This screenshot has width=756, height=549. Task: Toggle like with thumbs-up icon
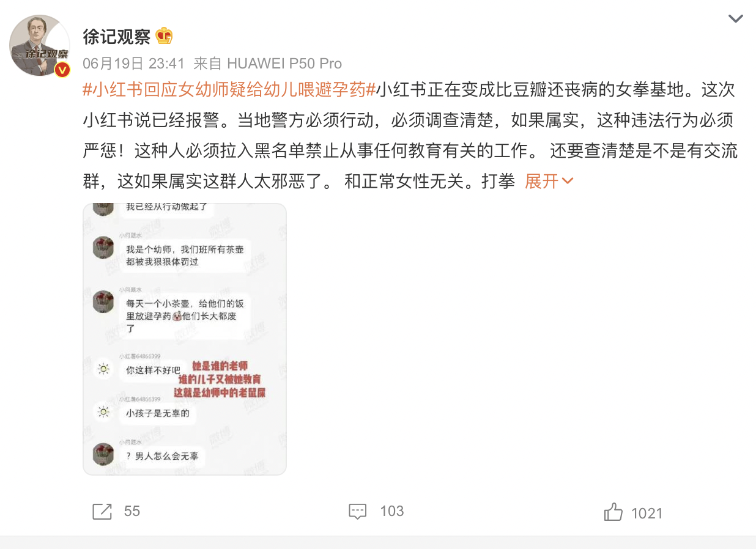tap(613, 512)
